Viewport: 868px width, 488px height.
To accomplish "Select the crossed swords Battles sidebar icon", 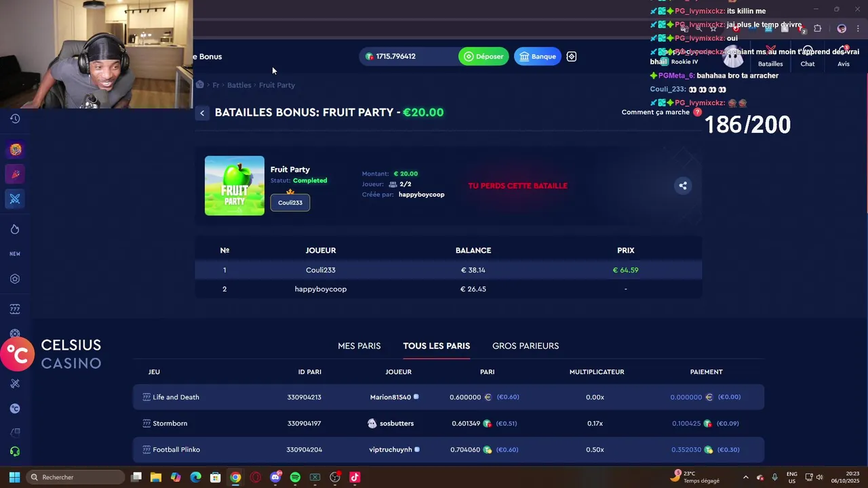I will click(15, 199).
